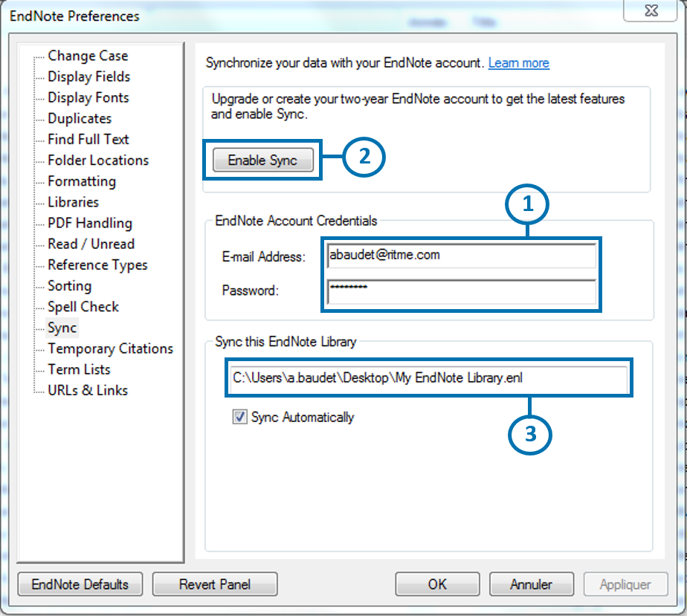Screen dimensions: 687x616
Task: Select Find Full Text settings
Action: click(x=88, y=139)
